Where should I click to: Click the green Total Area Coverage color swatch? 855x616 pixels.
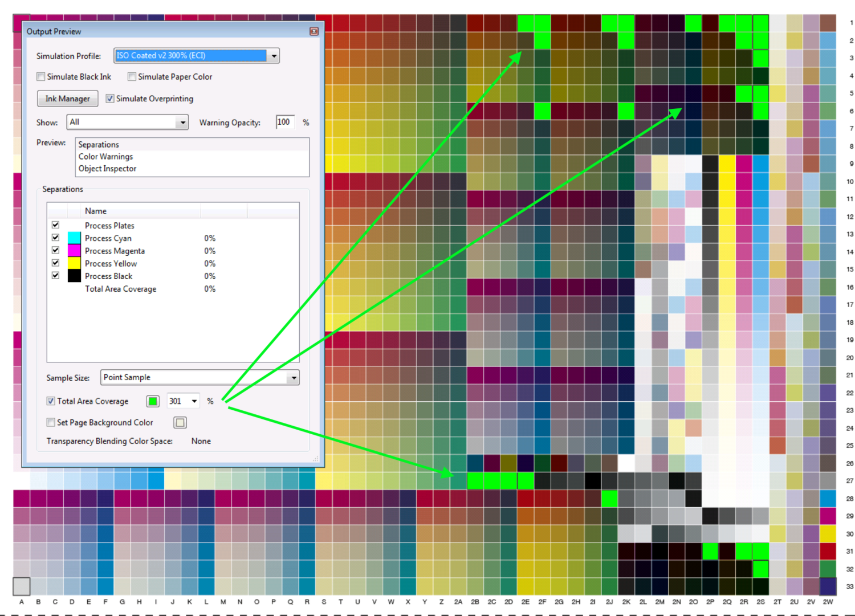153,401
